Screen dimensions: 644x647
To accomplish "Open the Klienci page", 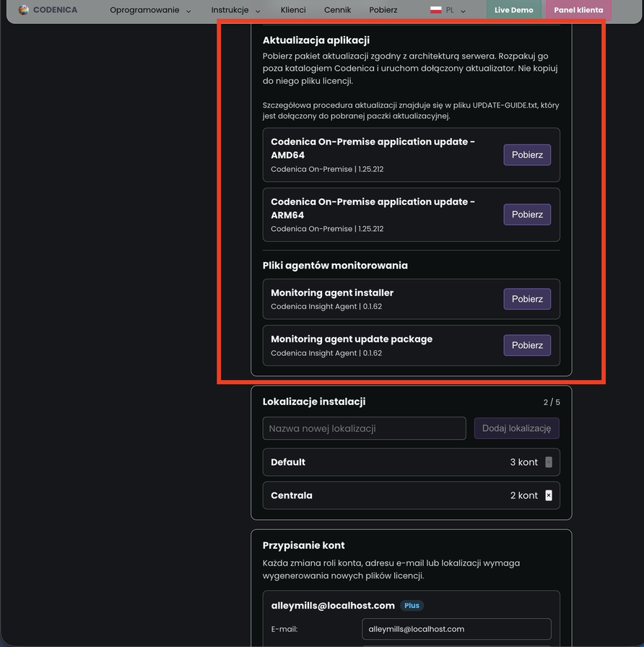I will pos(293,10).
